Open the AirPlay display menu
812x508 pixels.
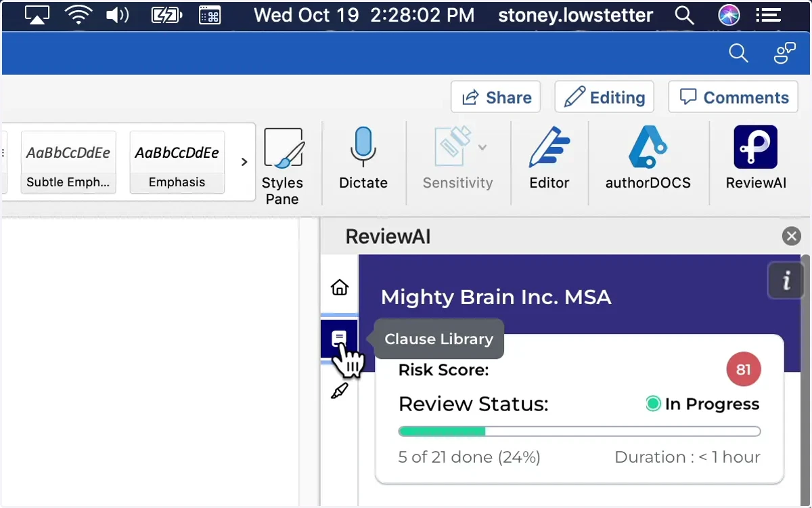37,15
